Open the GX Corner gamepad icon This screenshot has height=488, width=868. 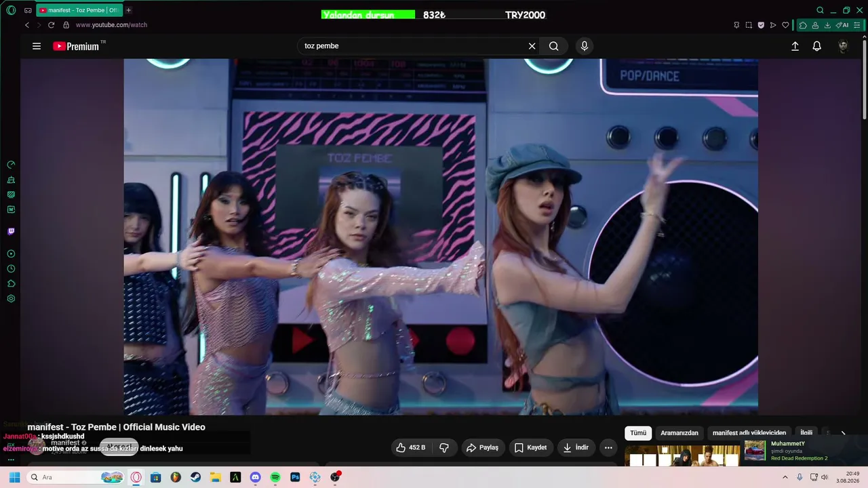[x=28, y=10]
